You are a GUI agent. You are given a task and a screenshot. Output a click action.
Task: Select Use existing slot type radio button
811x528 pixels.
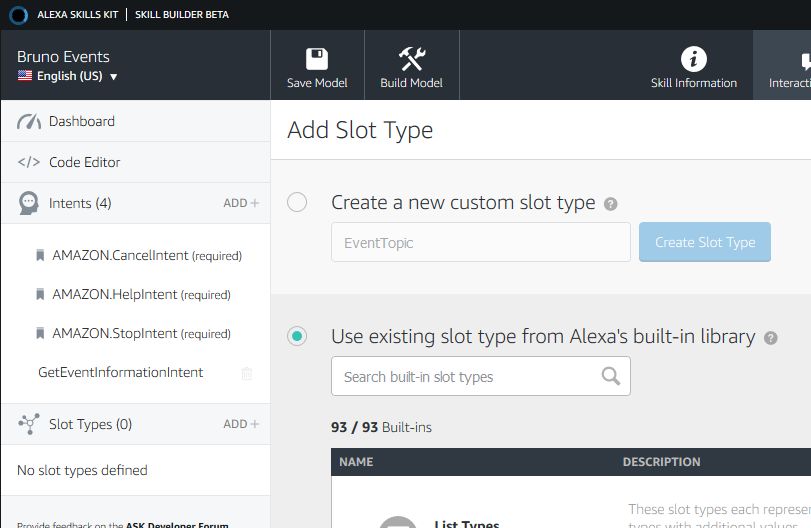point(297,336)
